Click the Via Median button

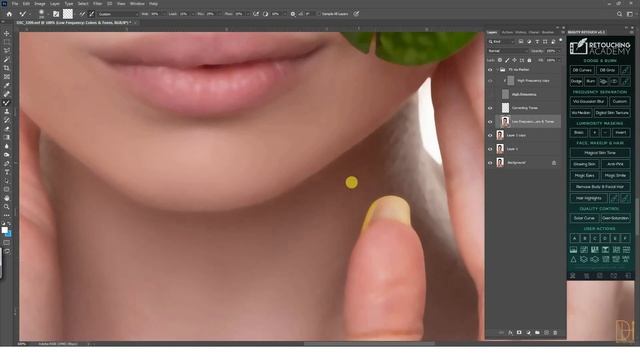point(581,113)
